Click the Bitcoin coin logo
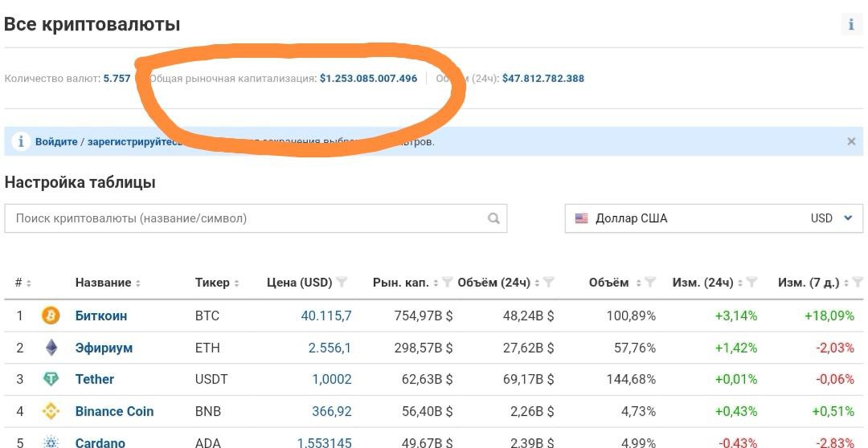 (x=51, y=316)
